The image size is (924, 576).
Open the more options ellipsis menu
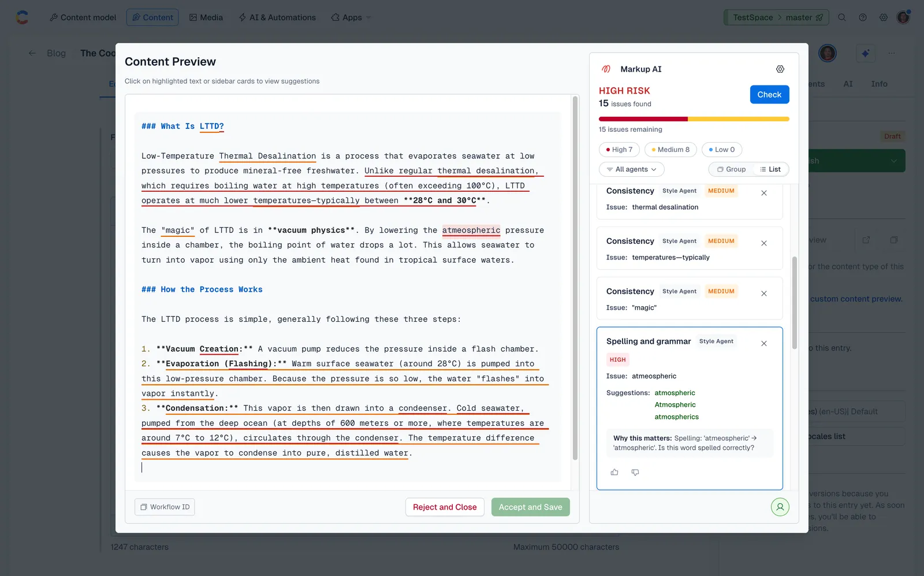point(892,53)
